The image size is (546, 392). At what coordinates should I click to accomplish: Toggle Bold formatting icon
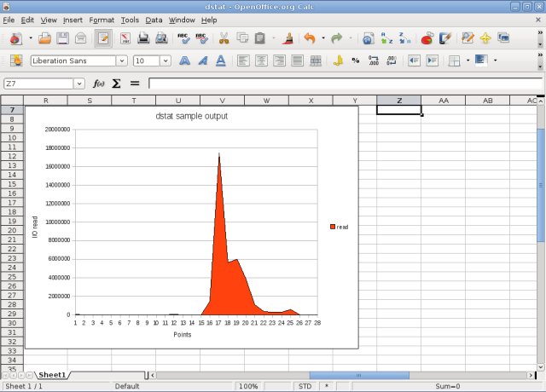click(184, 61)
